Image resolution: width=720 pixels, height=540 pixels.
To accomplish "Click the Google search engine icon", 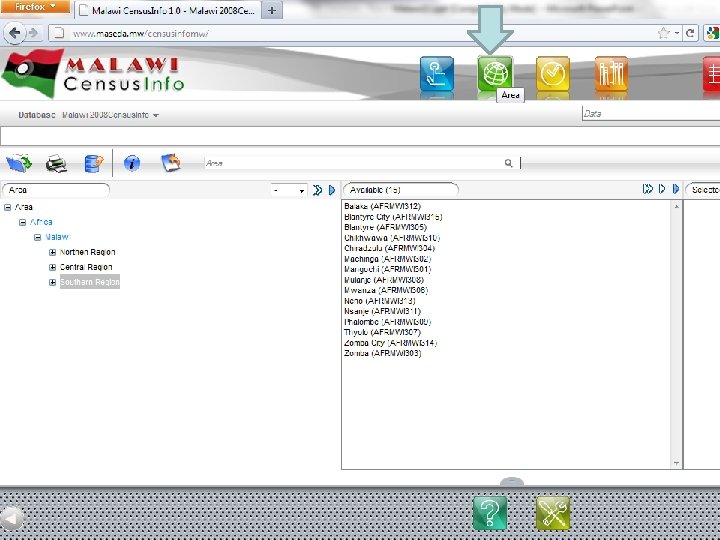I will point(713,33).
